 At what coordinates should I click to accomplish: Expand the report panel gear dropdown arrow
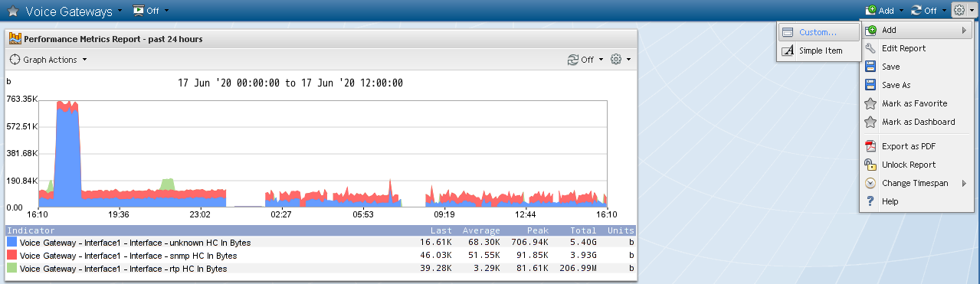(x=628, y=60)
